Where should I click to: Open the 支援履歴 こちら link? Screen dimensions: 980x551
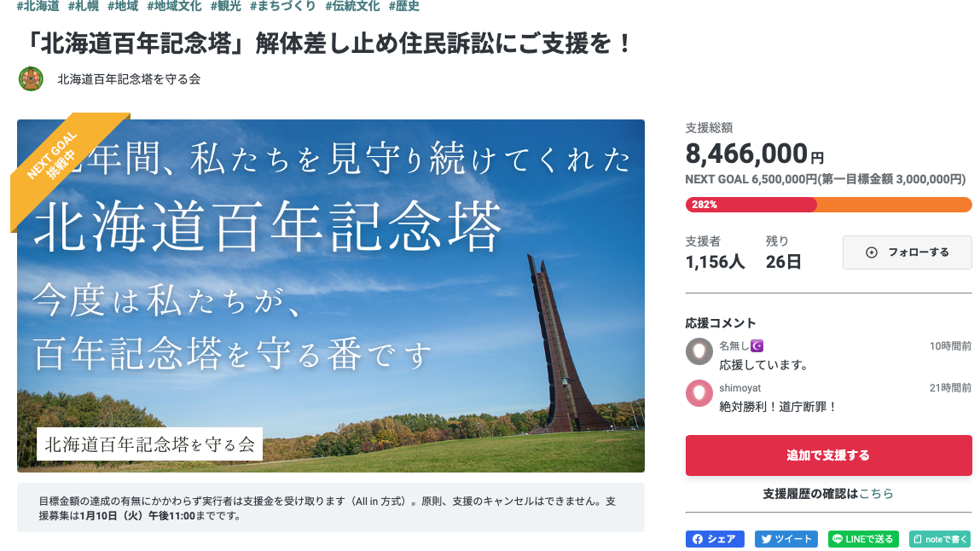pos(876,494)
